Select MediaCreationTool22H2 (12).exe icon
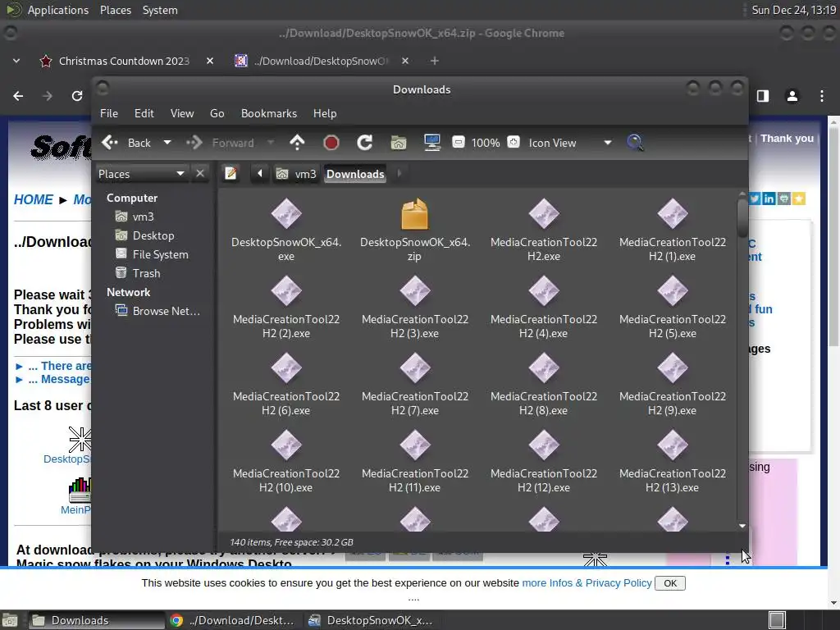Screen dimensions: 840x630 point(544,445)
